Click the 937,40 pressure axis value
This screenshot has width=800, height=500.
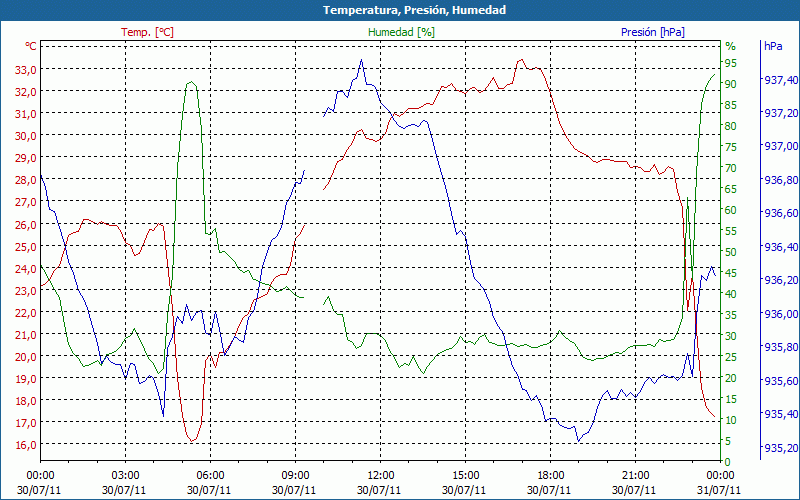click(x=781, y=80)
